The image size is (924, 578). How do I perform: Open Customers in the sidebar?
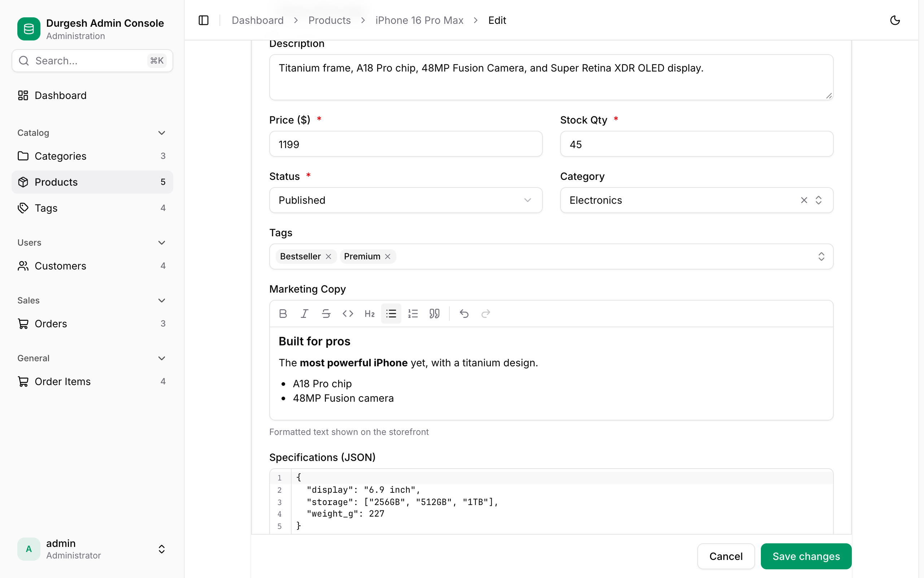tap(92, 266)
